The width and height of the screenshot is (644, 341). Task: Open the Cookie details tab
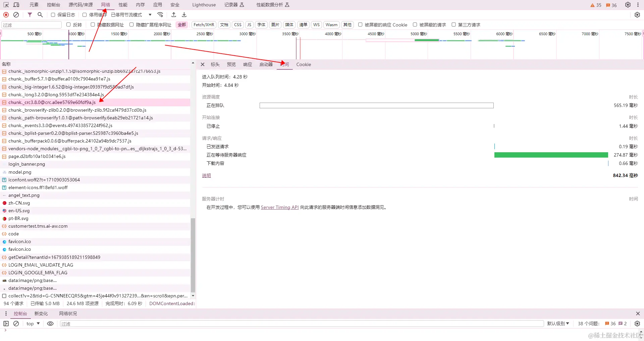[304, 64]
